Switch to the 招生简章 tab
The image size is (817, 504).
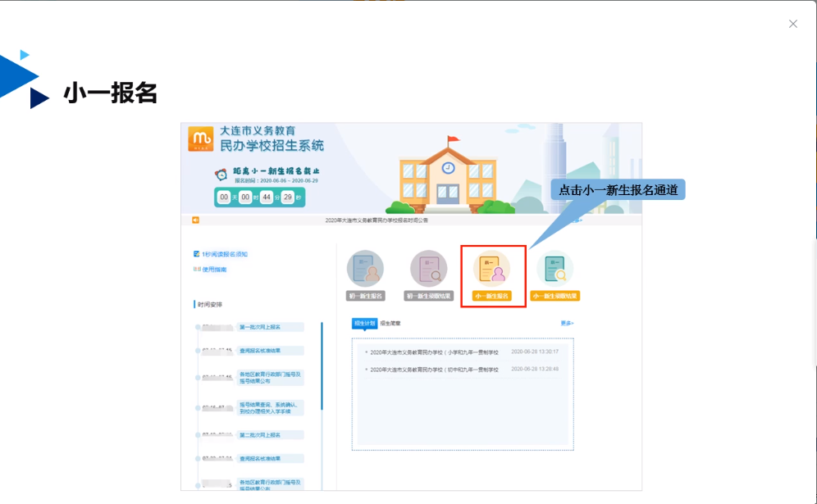[390, 324]
